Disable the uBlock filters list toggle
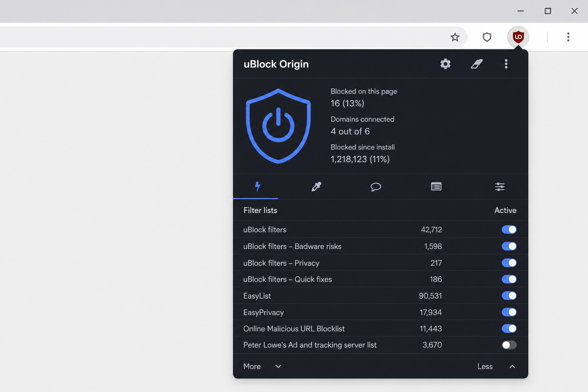 click(x=509, y=230)
